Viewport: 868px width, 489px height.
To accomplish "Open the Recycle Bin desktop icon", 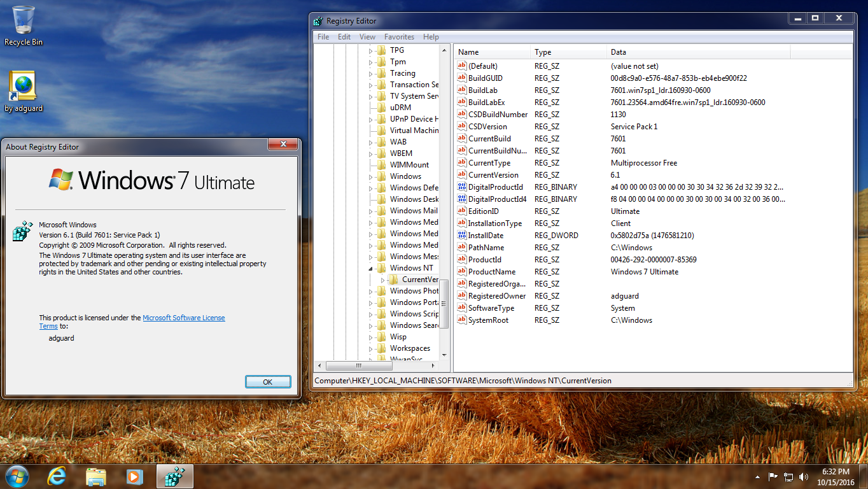I will click(x=24, y=25).
